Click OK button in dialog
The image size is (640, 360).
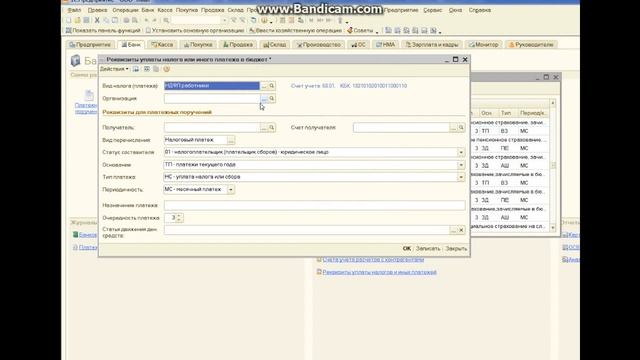[x=407, y=249]
